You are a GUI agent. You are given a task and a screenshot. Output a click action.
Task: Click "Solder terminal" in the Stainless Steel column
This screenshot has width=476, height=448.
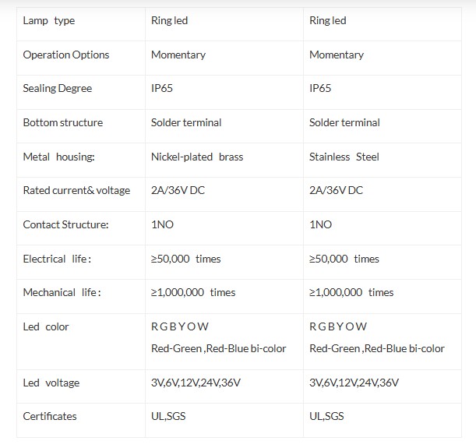coord(344,122)
